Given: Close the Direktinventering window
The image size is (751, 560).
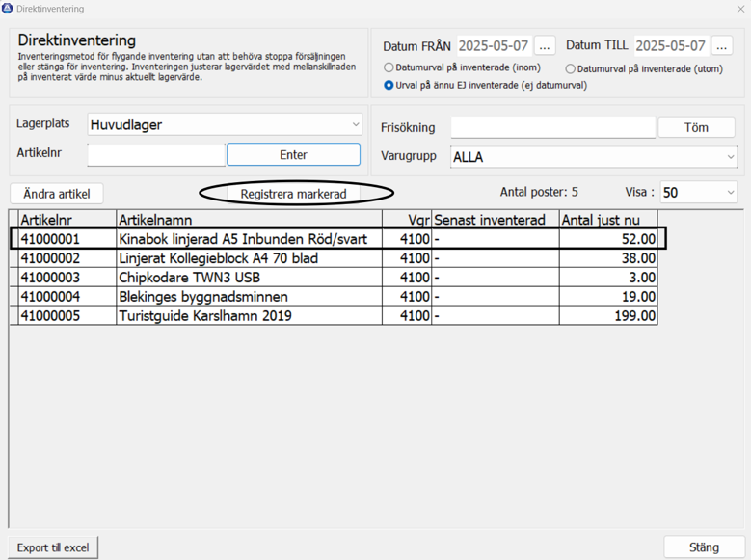Looking at the screenshot, I should 740,9.
